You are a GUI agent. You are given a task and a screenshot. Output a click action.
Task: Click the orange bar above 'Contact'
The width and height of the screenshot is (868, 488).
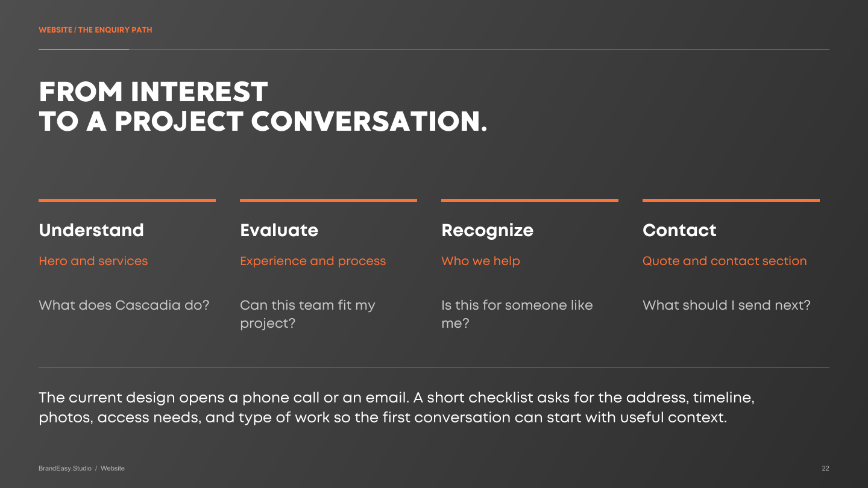click(731, 200)
